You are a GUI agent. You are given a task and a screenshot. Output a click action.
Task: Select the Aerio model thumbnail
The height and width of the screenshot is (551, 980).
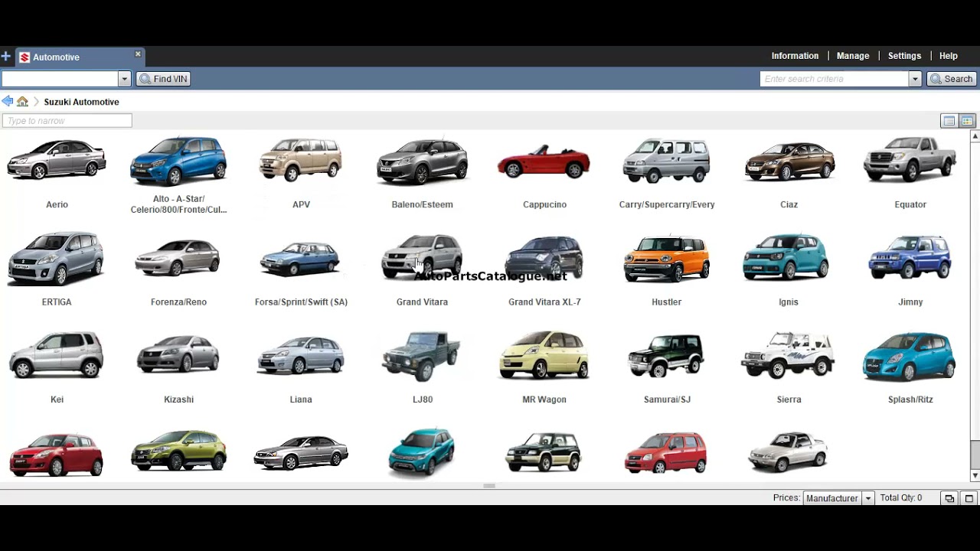click(57, 159)
